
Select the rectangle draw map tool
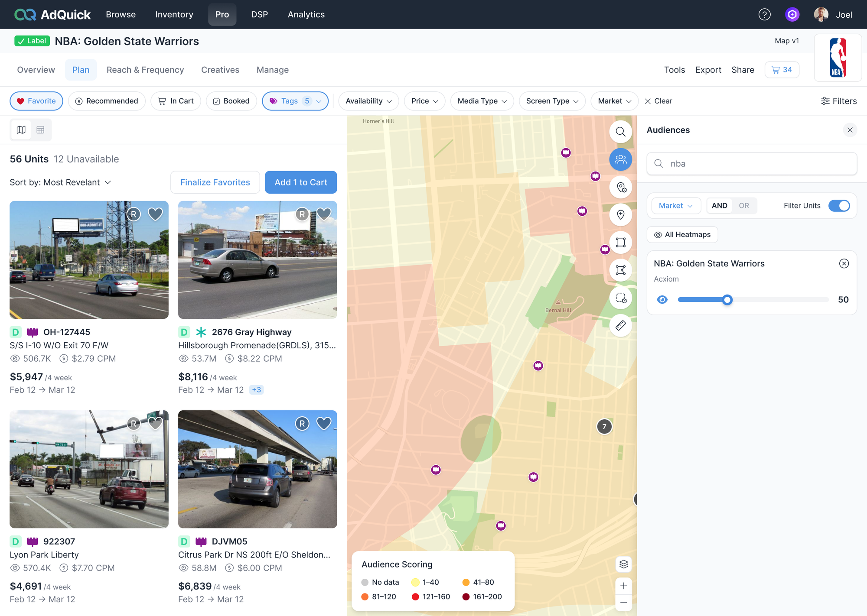[620, 243]
